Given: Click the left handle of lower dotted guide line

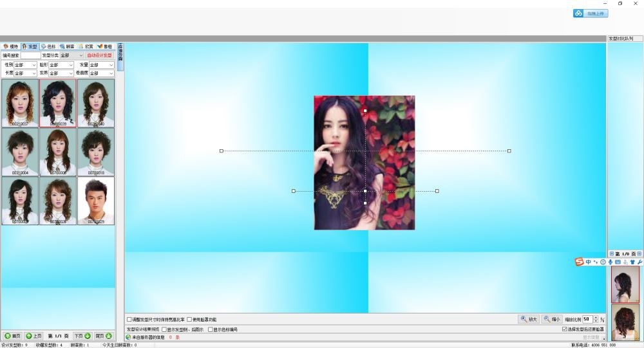Looking at the screenshot, I should pyautogui.click(x=293, y=191).
